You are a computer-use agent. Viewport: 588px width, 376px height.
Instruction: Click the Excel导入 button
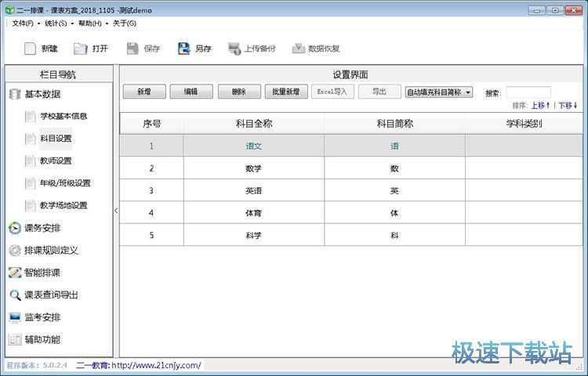[332, 92]
